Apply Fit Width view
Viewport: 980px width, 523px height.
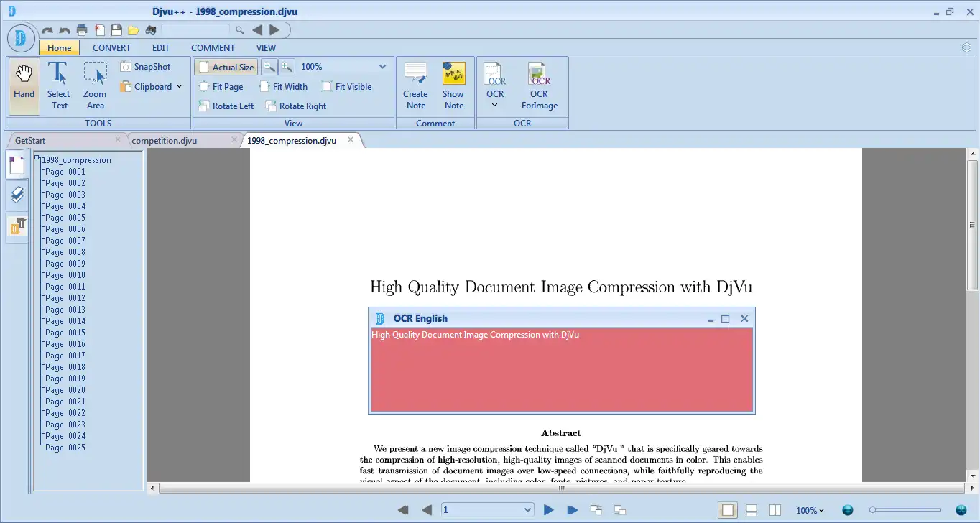click(282, 87)
